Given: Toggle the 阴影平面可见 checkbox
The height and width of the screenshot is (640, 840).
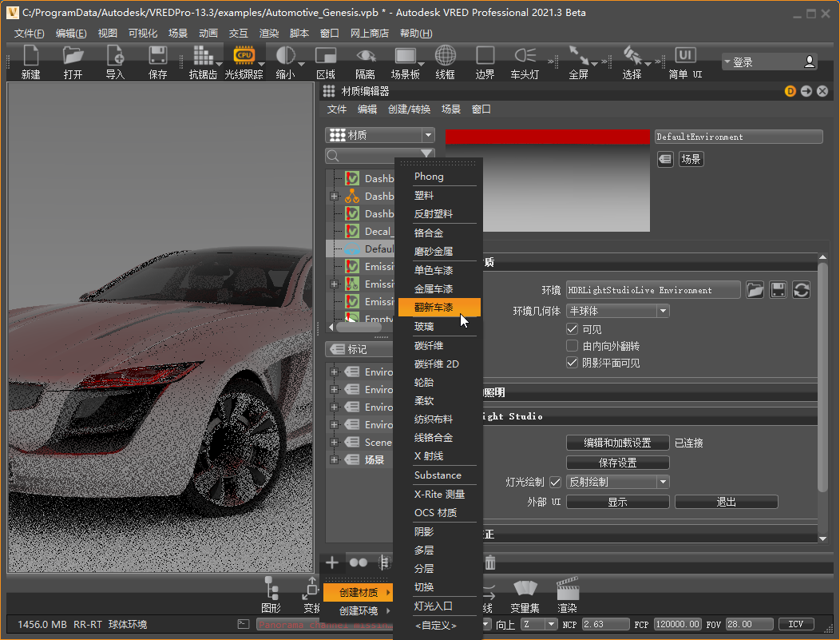Looking at the screenshot, I should coord(572,363).
